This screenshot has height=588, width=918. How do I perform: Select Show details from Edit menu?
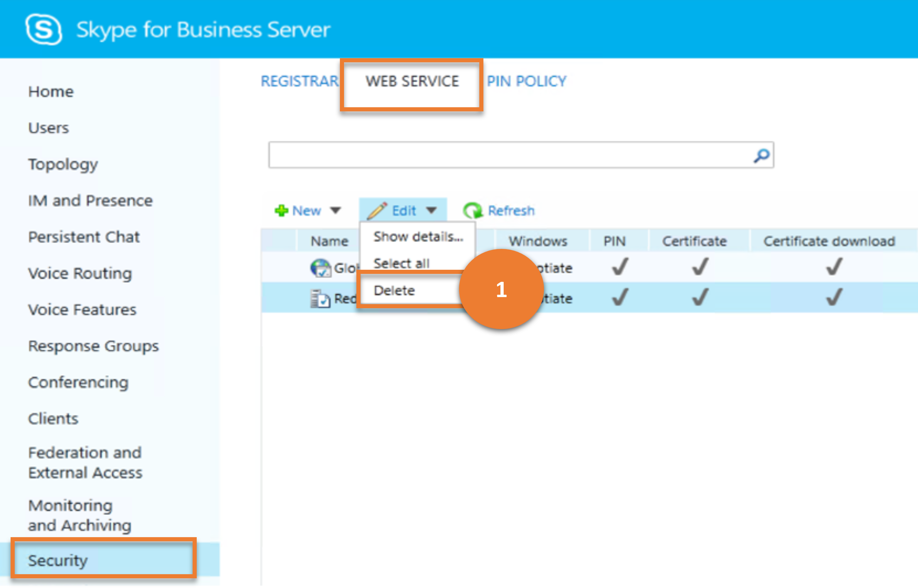tap(418, 237)
